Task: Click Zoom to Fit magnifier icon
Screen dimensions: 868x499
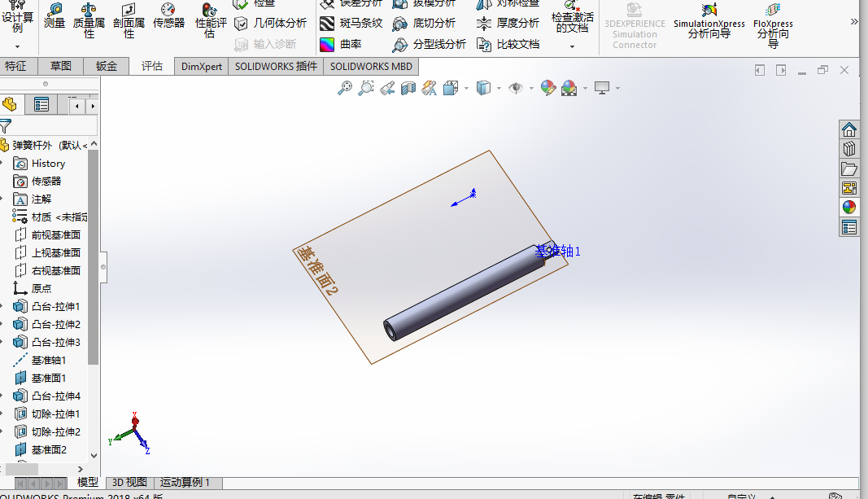Action: (344, 88)
